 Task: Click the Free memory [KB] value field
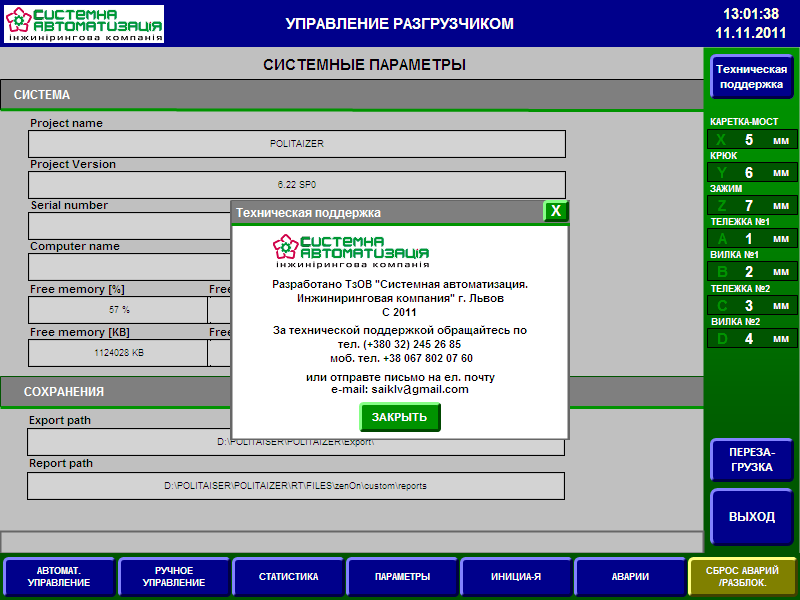[x=118, y=353]
